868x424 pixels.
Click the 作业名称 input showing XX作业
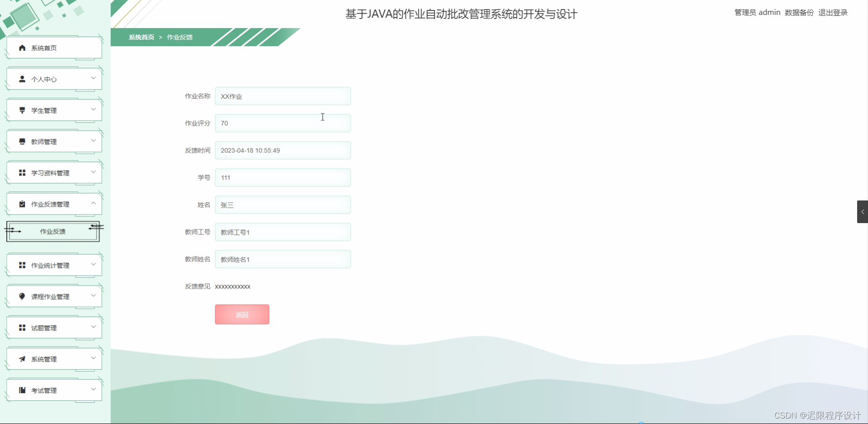tap(283, 96)
